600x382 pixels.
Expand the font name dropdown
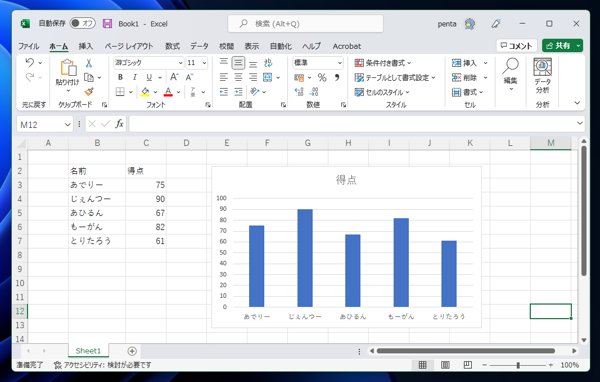click(x=180, y=63)
